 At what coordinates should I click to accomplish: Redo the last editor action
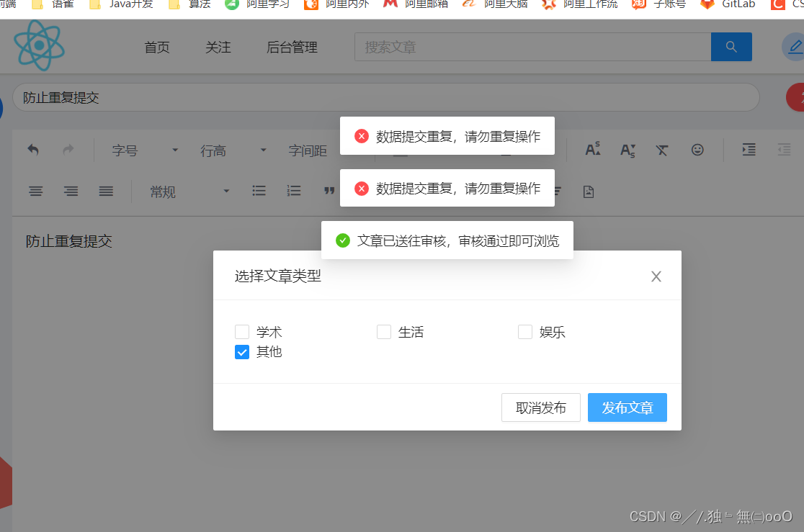tap(68, 150)
